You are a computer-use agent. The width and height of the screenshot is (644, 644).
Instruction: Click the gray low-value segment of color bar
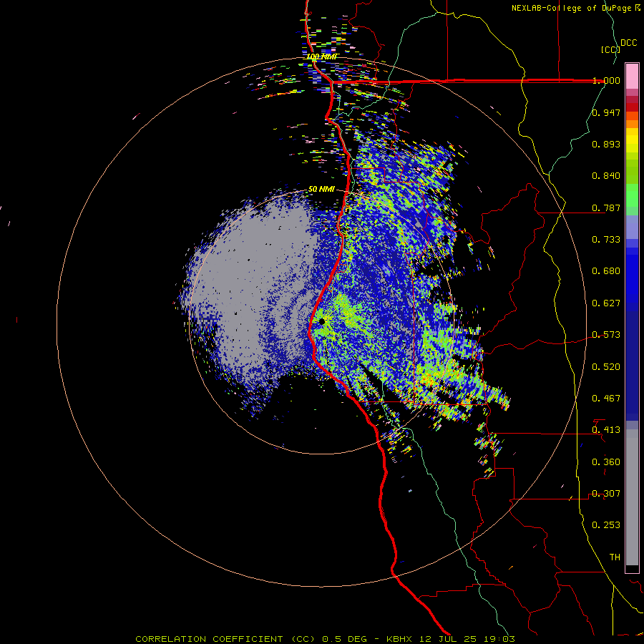[x=632, y=497]
